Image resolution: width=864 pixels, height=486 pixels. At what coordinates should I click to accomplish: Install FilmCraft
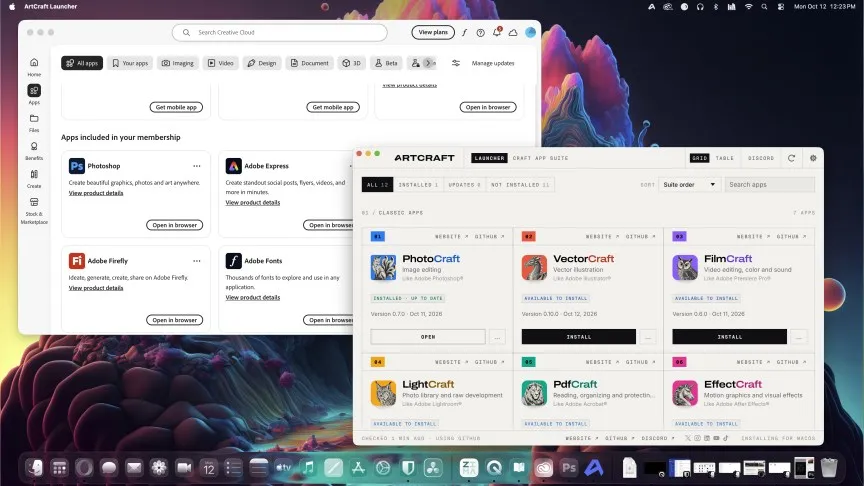click(x=730, y=337)
